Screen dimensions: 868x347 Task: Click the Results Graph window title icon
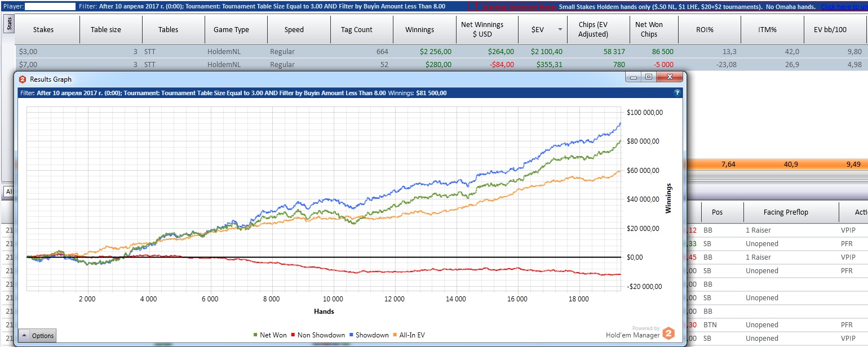(23, 79)
